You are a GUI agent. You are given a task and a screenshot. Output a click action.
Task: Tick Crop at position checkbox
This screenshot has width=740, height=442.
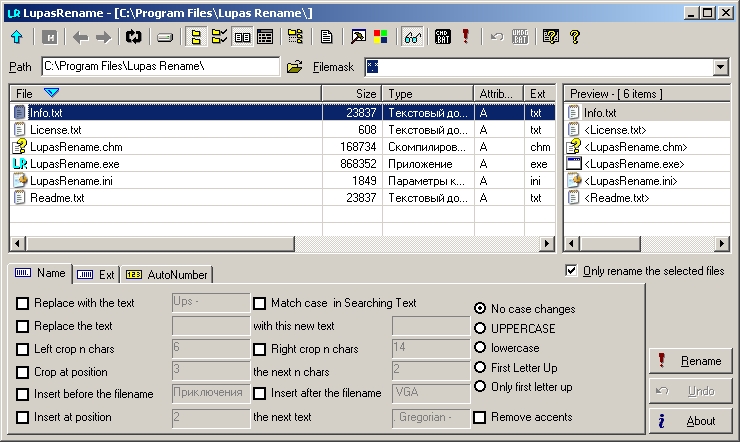click(x=22, y=372)
